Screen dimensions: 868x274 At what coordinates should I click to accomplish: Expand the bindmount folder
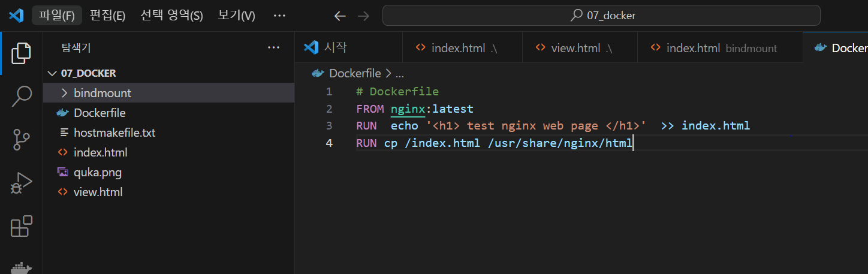pyautogui.click(x=168, y=93)
